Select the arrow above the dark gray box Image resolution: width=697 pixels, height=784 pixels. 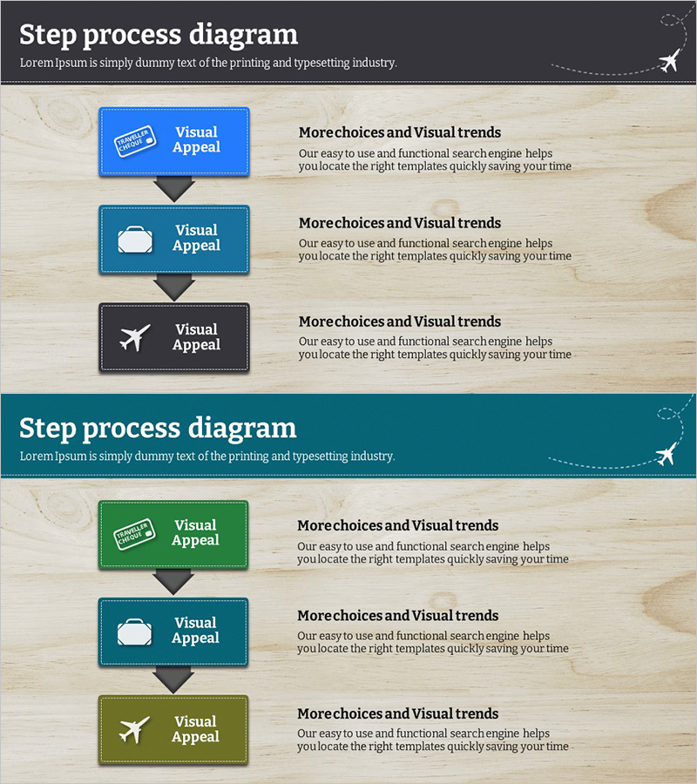pos(174,287)
